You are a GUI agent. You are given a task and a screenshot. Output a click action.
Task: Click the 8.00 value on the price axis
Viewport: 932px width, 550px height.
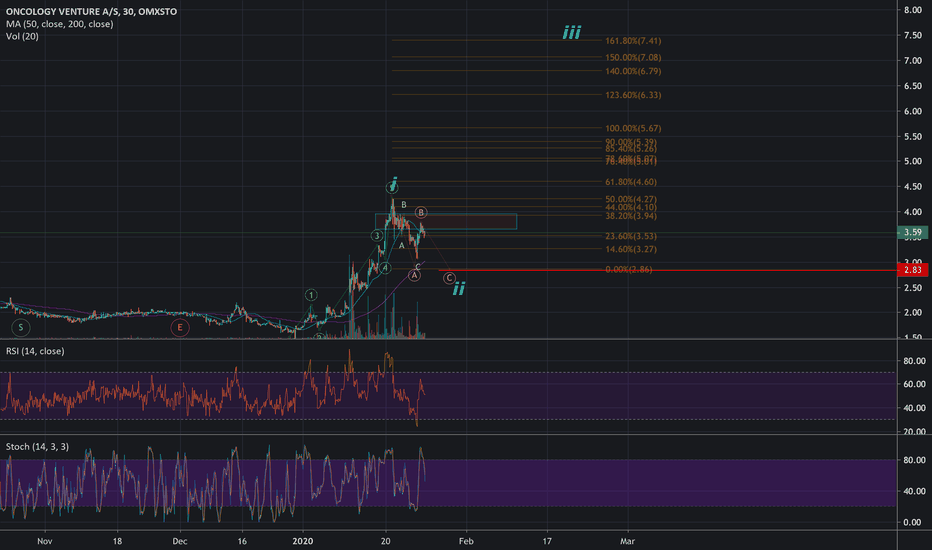click(913, 10)
